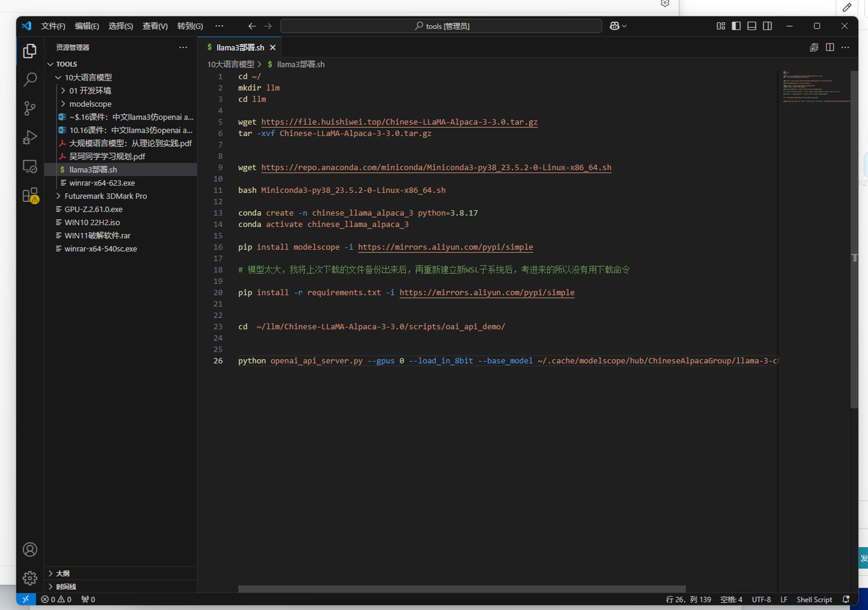Open the Customize Layout icon
This screenshot has height=610, width=868.
(720, 26)
